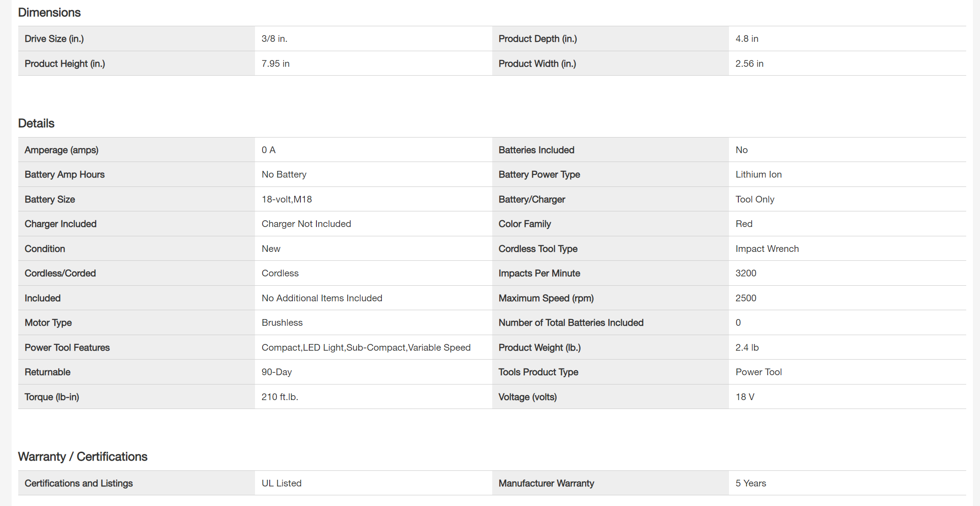This screenshot has width=980, height=506.
Task: Click the Voltage (volts) label
Action: 527,397
